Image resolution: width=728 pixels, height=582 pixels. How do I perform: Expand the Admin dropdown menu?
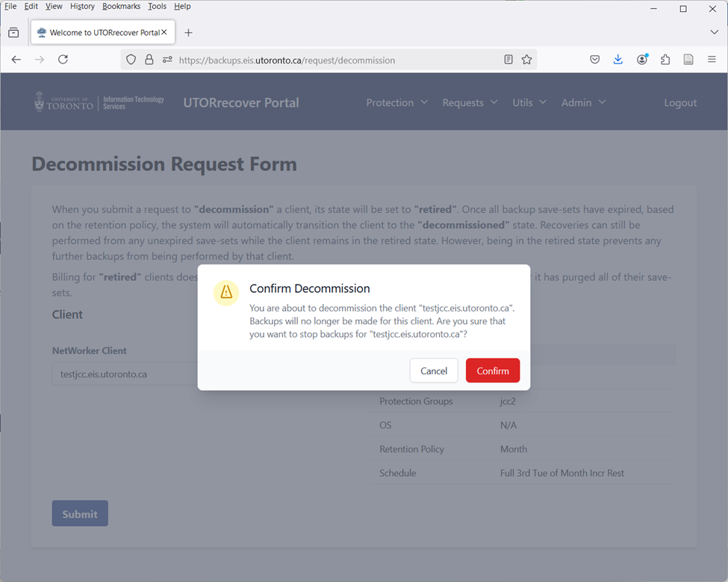(584, 102)
